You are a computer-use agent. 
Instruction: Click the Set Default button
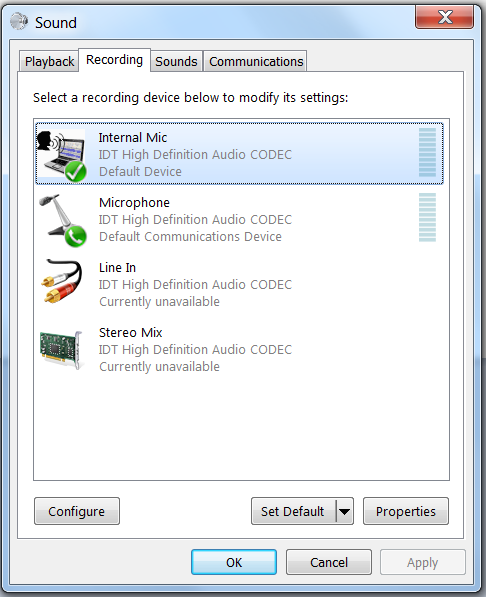tap(293, 511)
